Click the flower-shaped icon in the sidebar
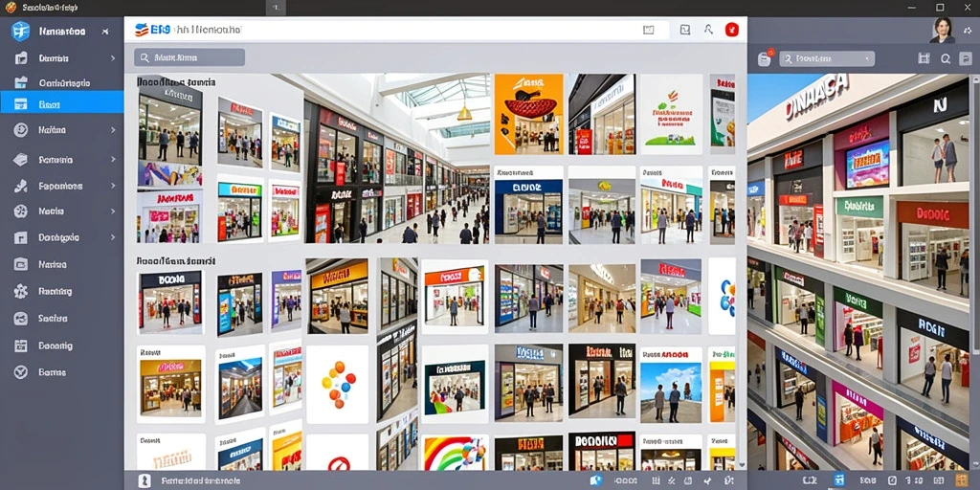This screenshot has width=980, height=490. [21, 291]
